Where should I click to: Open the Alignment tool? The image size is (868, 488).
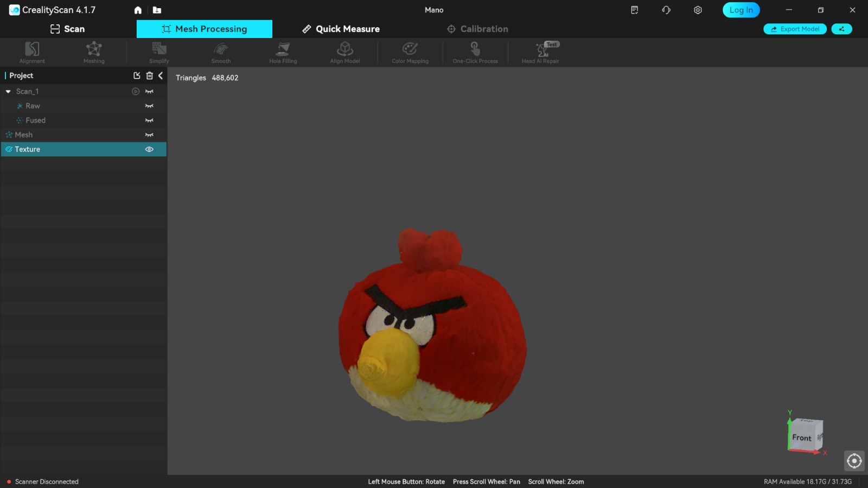[x=32, y=53]
